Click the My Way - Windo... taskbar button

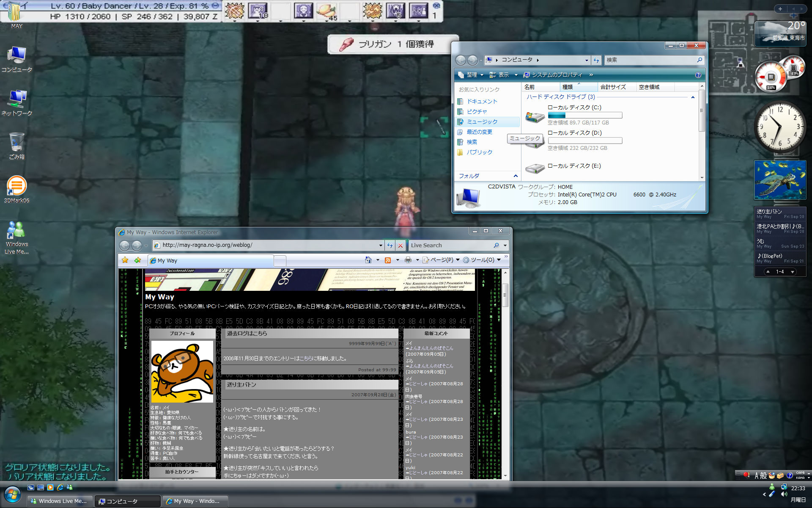coord(196,501)
